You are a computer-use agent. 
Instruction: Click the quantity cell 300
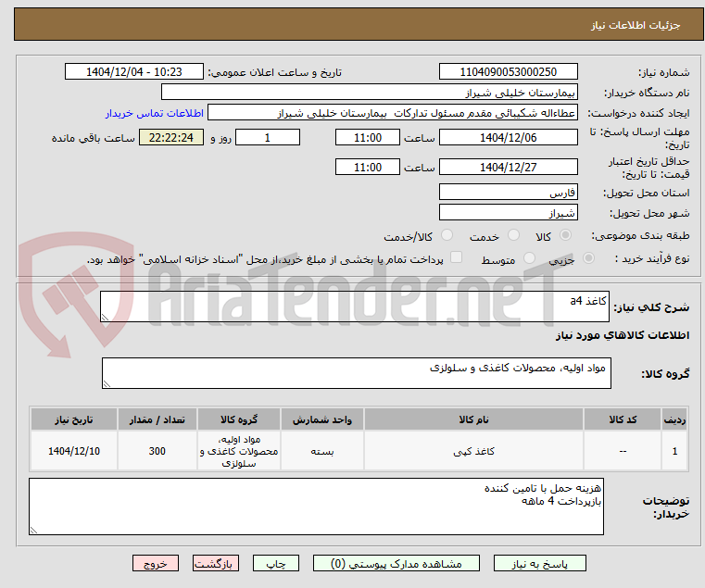click(x=157, y=451)
